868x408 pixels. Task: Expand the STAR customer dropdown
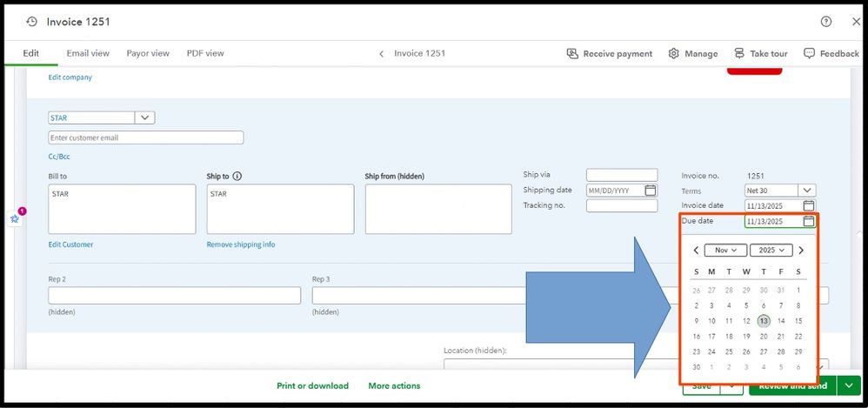(x=144, y=118)
